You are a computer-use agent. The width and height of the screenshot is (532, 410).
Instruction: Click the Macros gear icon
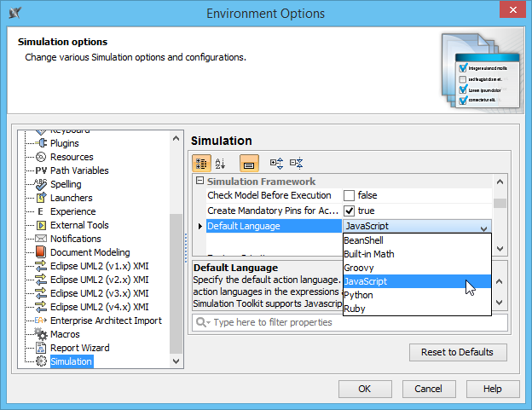[x=41, y=334]
